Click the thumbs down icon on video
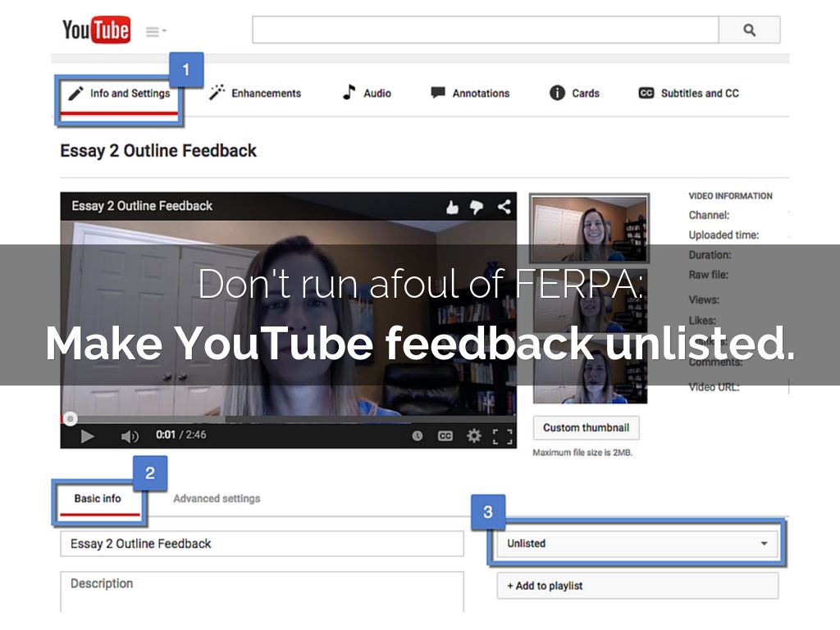 (477, 208)
